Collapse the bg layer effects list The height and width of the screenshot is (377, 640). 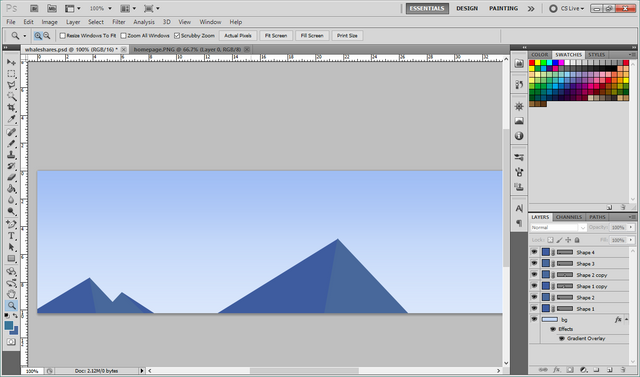(627, 319)
